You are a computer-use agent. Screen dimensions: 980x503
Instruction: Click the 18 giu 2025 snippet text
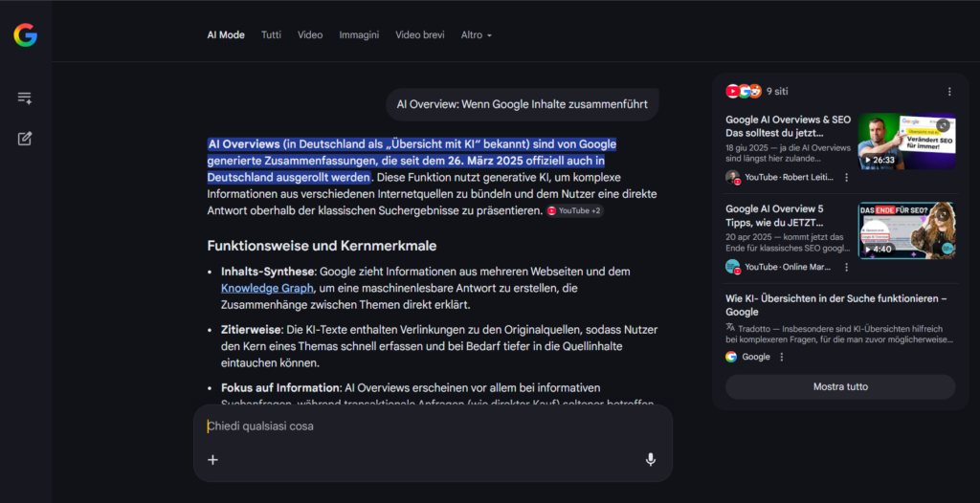[x=789, y=153]
